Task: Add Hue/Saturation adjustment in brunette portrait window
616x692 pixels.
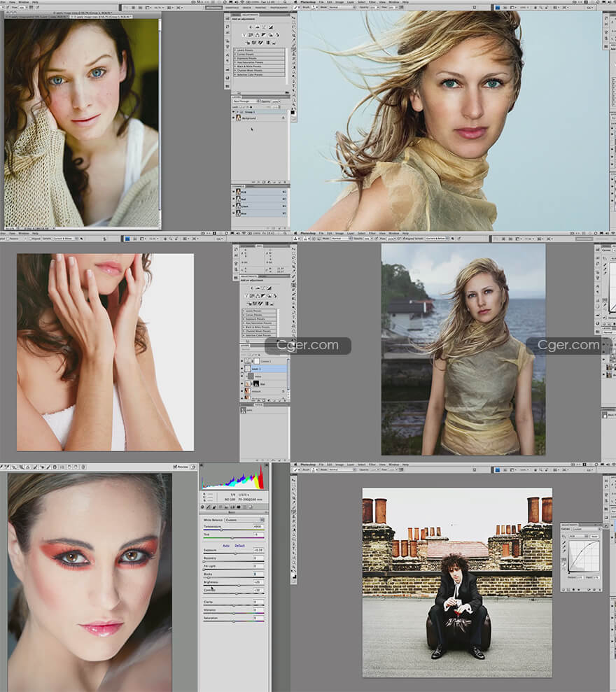Action: point(251,34)
